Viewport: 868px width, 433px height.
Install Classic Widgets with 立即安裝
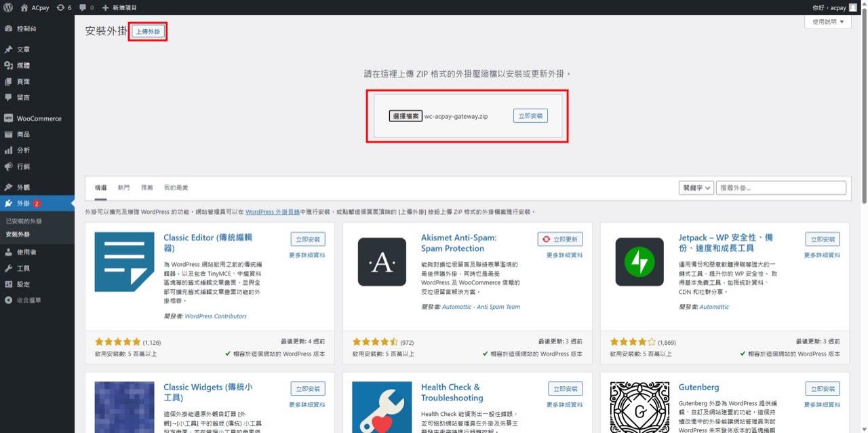click(308, 389)
